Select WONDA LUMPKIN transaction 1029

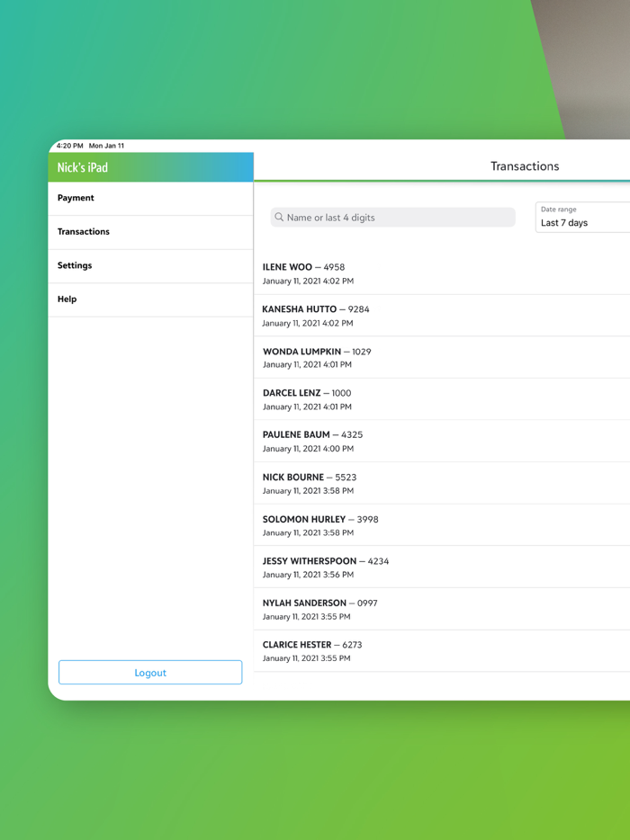pyautogui.click(x=442, y=357)
